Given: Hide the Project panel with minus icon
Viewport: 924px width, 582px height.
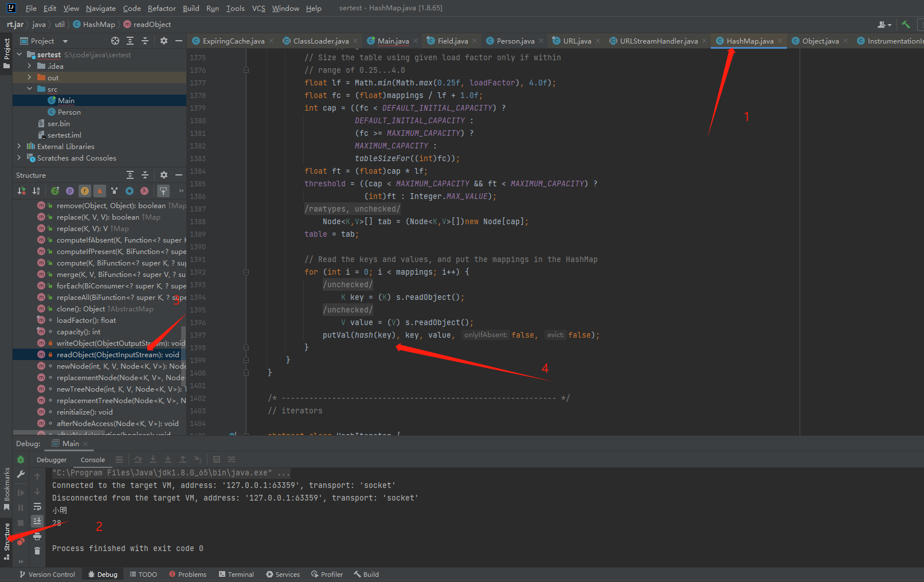Looking at the screenshot, I should point(179,41).
